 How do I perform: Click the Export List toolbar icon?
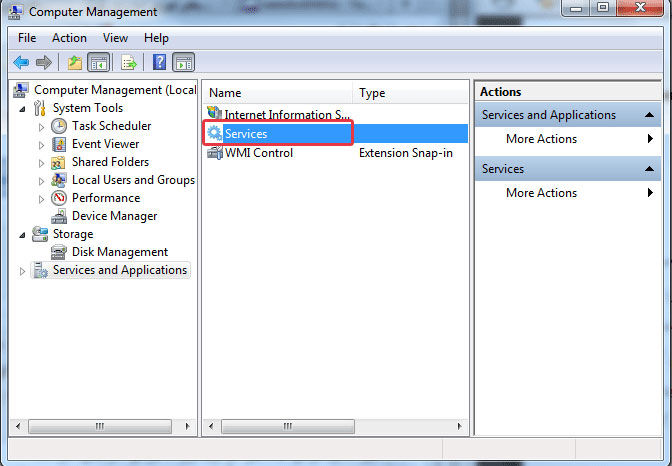pyautogui.click(x=129, y=63)
